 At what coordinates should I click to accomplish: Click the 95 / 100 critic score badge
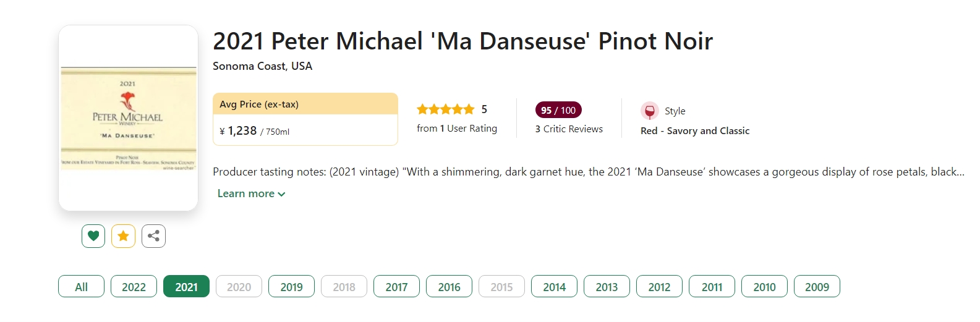click(558, 110)
